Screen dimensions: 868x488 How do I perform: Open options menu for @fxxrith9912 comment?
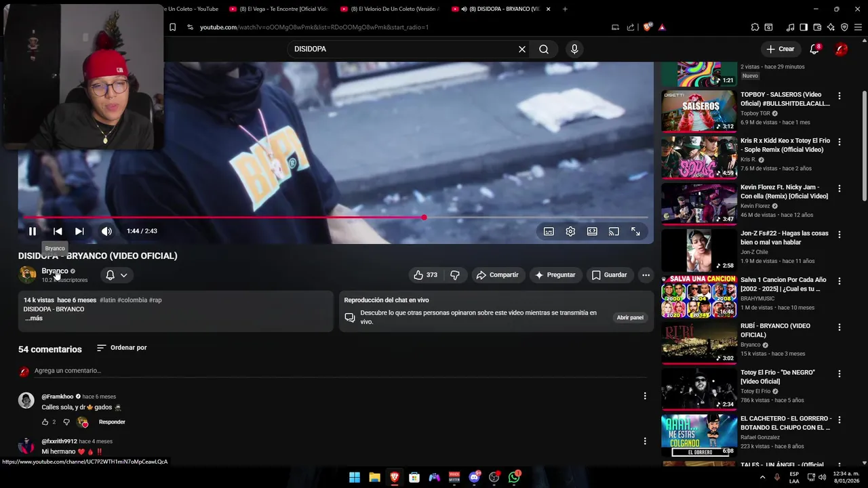645,441
